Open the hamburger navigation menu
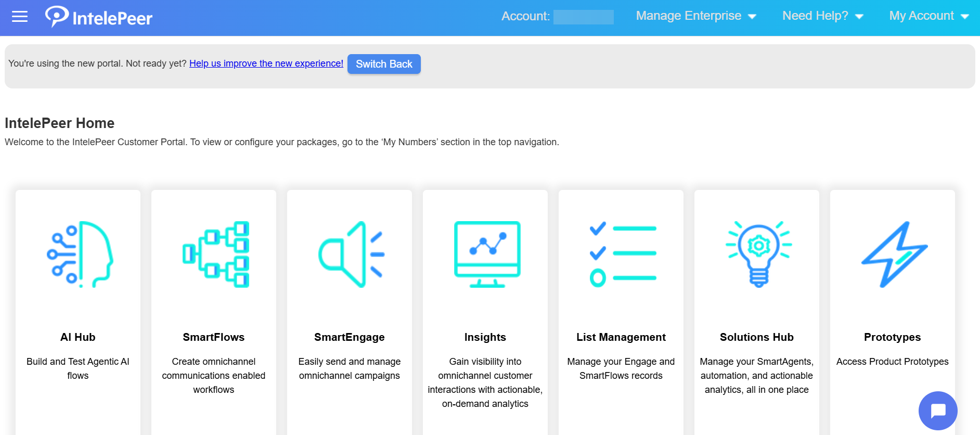The width and height of the screenshot is (980, 435). (x=20, y=17)
